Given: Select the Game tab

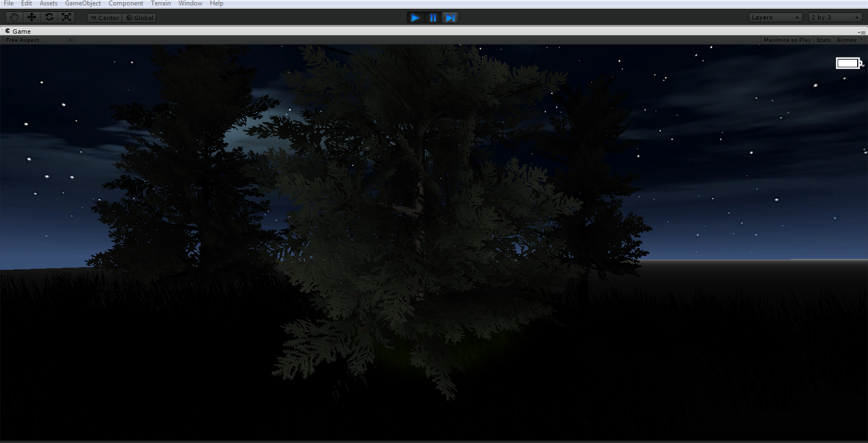Looking at the screenshot, I should tap(18, 31).
